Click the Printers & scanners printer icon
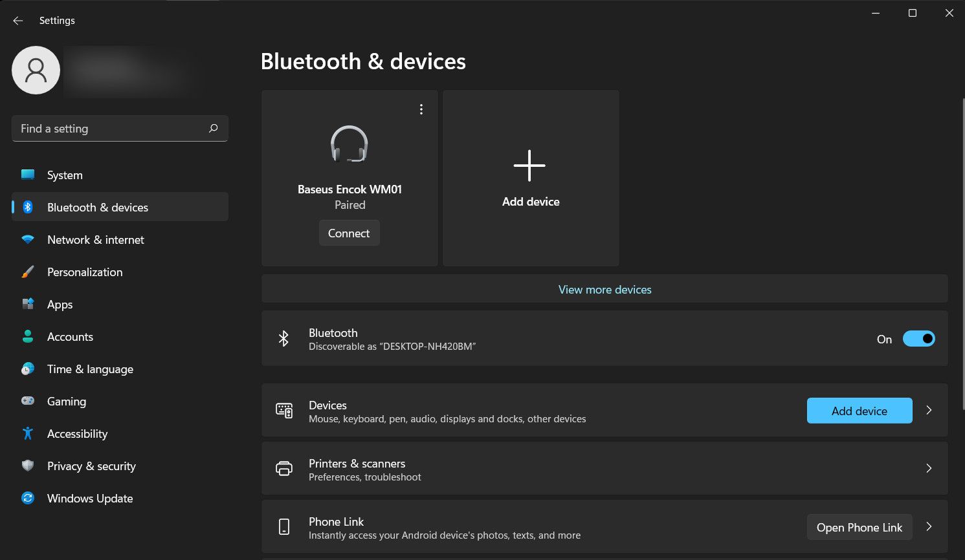965x560 pixels. click(283, 468)
